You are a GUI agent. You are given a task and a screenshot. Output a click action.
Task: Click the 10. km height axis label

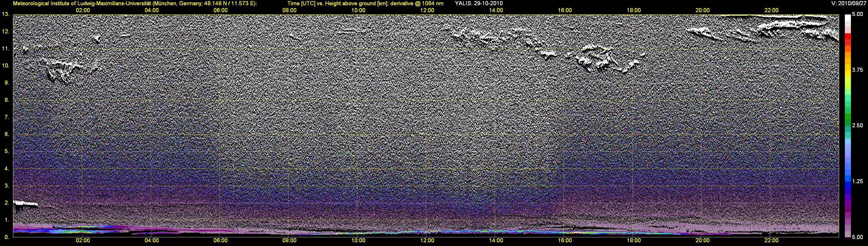pos(6,65)
